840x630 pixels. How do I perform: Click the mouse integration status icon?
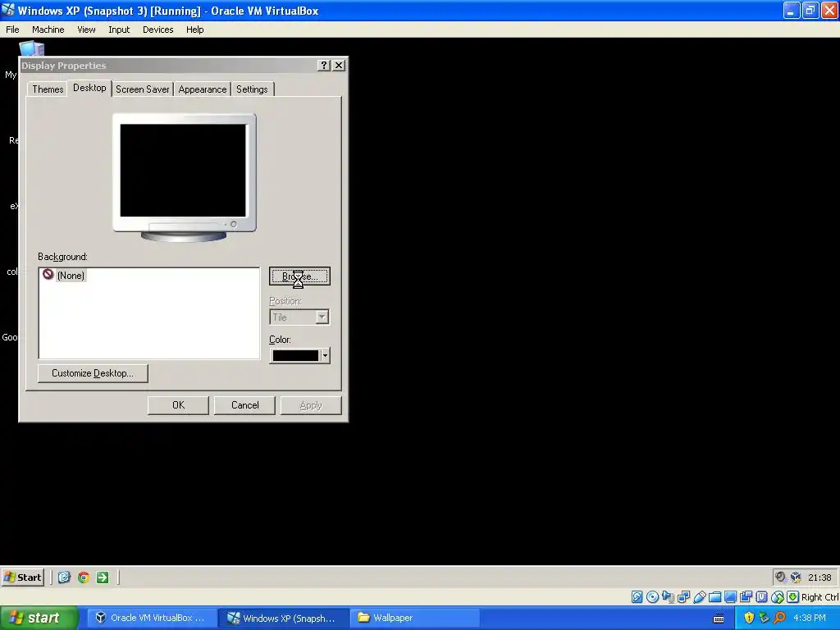tap(778, 597)
